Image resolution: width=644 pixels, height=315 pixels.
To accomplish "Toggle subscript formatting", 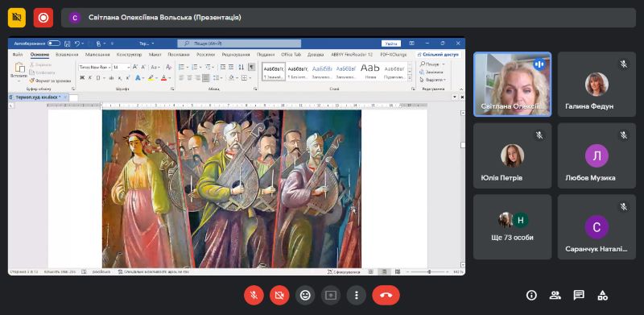I will [x=120, y=77].
